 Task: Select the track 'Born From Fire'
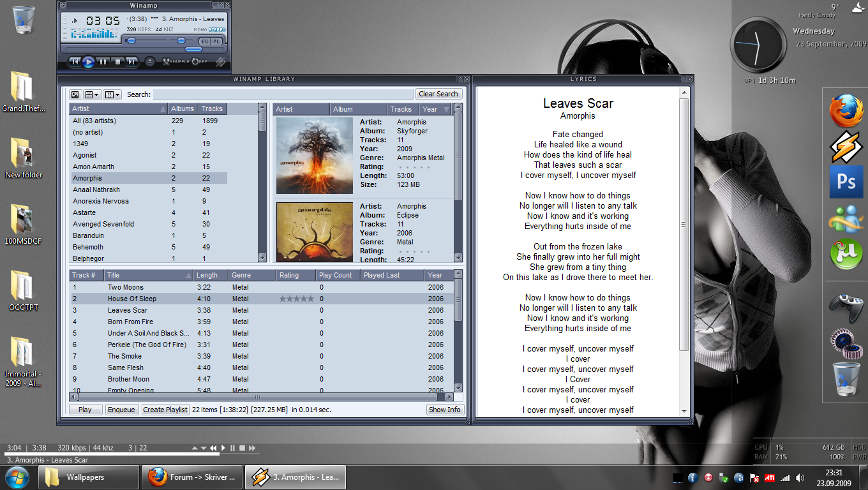point(262,322)
